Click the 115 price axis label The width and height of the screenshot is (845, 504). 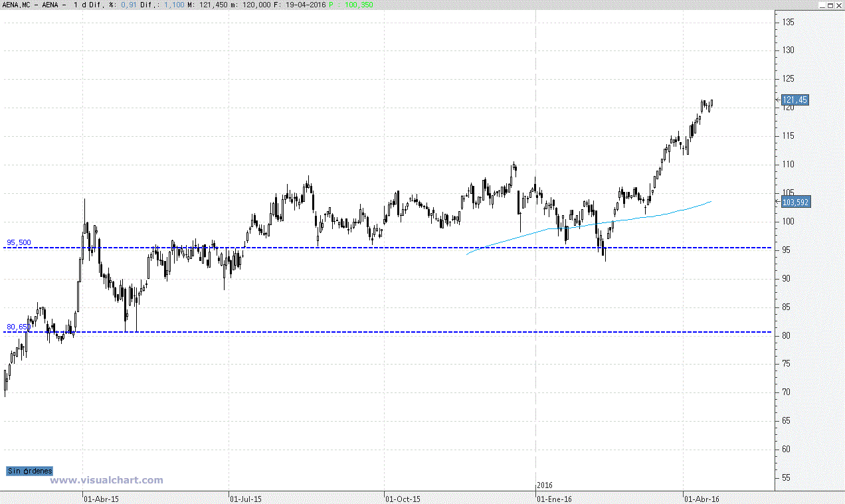click(789, 136)
